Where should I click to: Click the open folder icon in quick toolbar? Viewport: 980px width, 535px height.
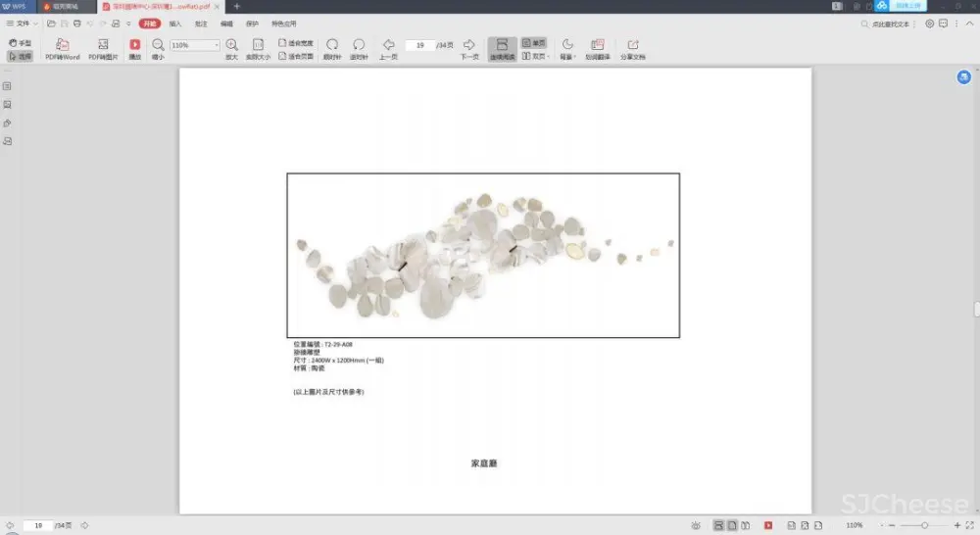[x=51, y=24]
